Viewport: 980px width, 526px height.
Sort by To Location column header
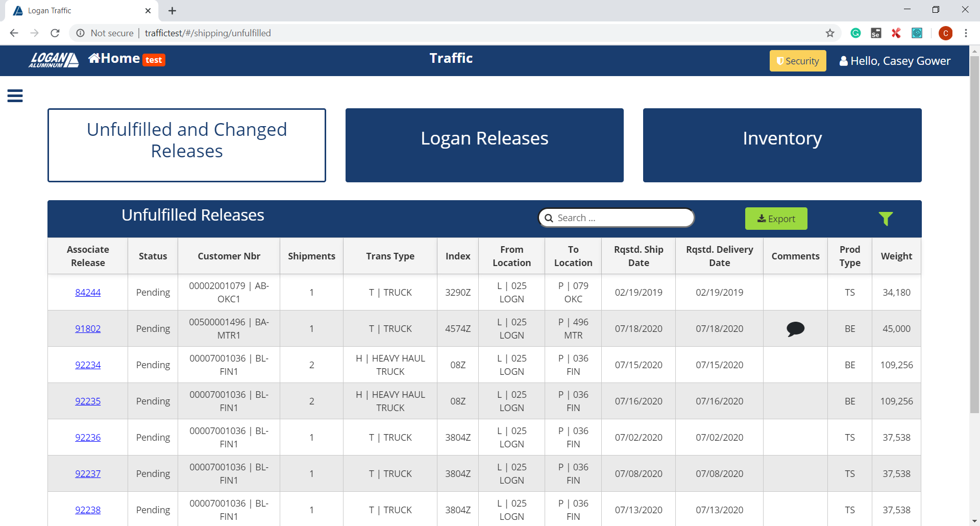[x=573, y=256]
